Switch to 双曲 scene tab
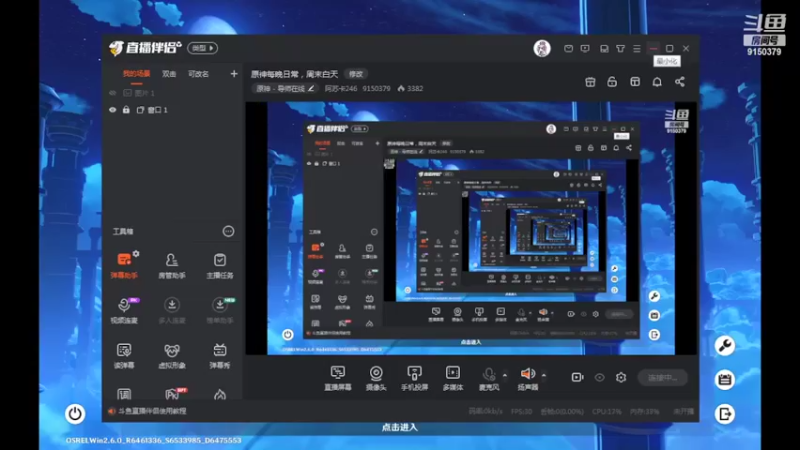Viewport: 800px width, 450px height. click(x=169, y=74)
